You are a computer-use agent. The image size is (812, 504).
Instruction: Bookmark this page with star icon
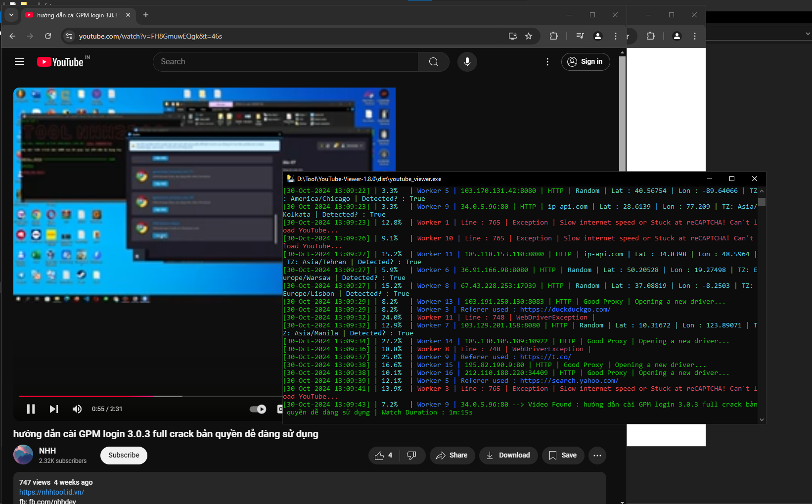[x=529, y=36]
